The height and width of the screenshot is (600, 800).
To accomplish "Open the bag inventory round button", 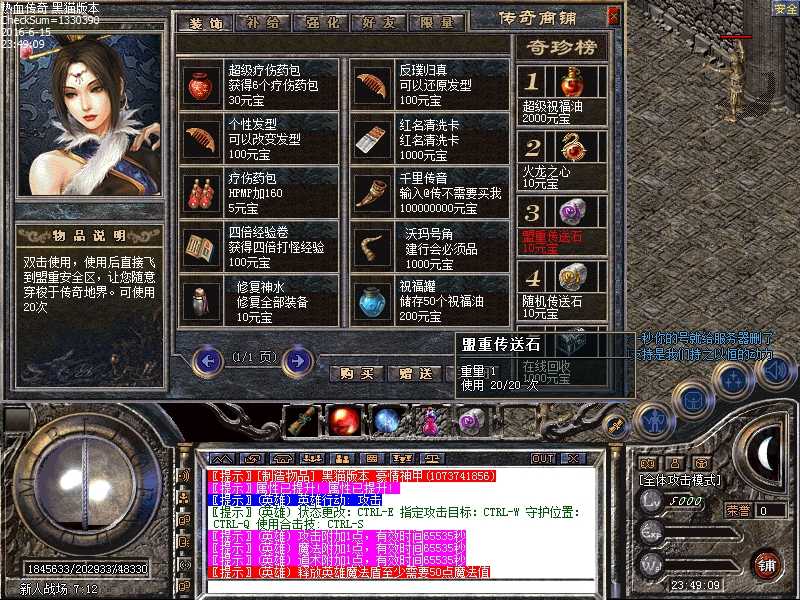I will [x=692, y=399].
